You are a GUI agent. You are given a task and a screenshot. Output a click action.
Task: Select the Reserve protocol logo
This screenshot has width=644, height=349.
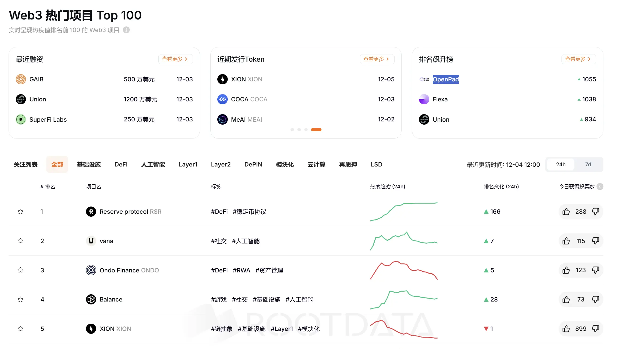(x=91, y=211)
